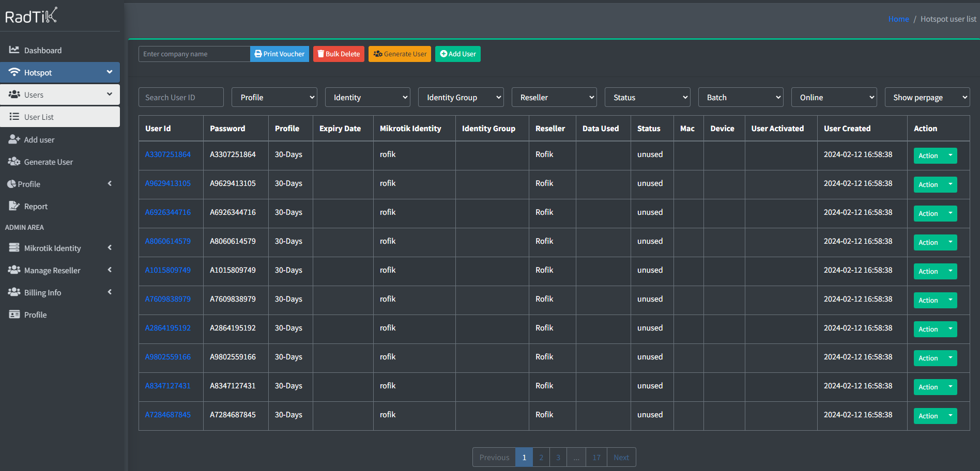Viewport: 980px width, 471px height.
Task: Go to pagination page 2
Action: point(541,457)
